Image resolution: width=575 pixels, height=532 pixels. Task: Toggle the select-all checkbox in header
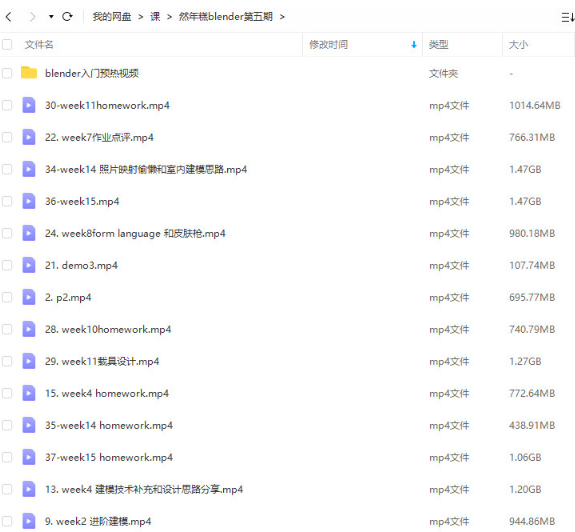(x=7, y=45)
